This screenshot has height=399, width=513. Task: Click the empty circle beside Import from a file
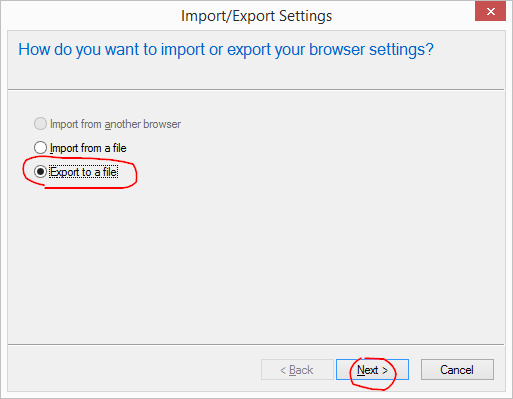[x=40, y=148]
